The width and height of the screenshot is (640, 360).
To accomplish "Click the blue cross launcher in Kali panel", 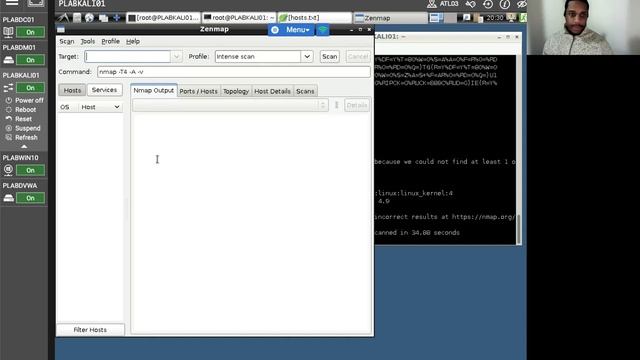I will [x=116, y=18].
